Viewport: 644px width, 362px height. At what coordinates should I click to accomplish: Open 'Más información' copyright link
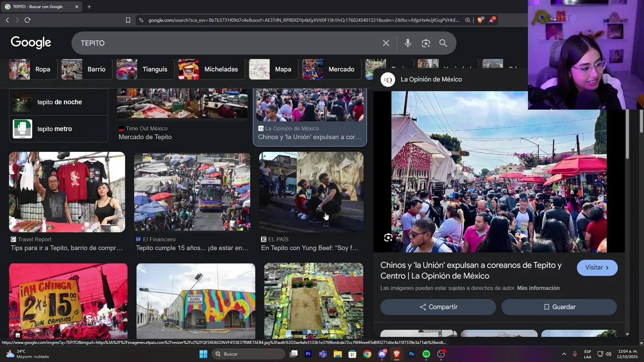coord(538,288)
